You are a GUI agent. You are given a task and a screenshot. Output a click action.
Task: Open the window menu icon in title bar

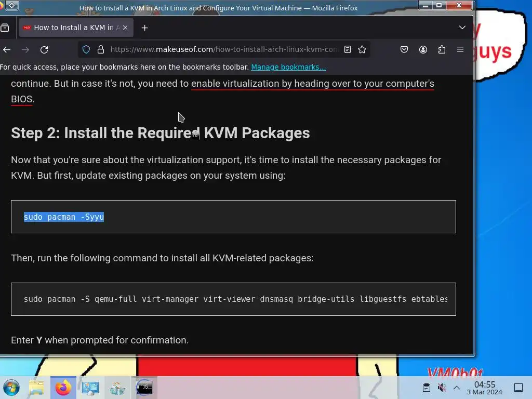coord(11,5)
